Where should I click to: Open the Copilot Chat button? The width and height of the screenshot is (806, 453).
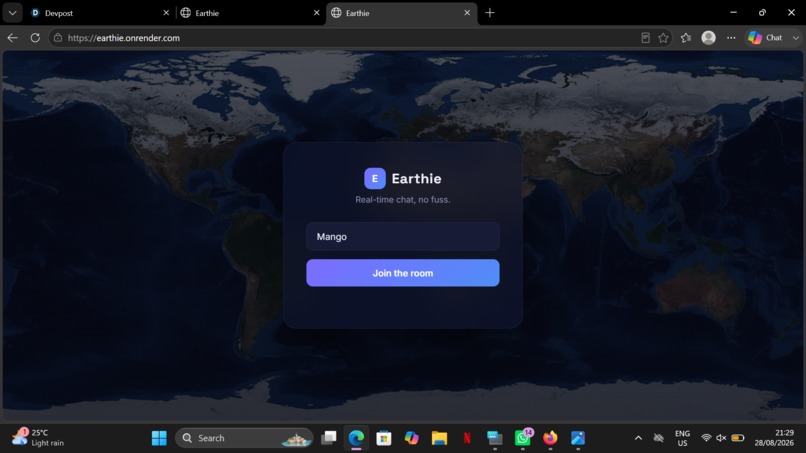click(x=765, y=38)
